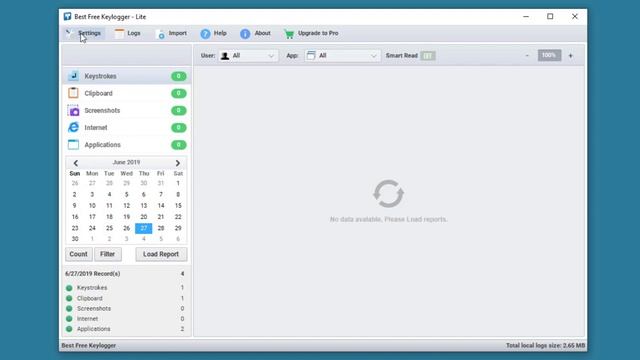
Task: Click the Clipboard icon in sidebar
Action: [73, 93]
